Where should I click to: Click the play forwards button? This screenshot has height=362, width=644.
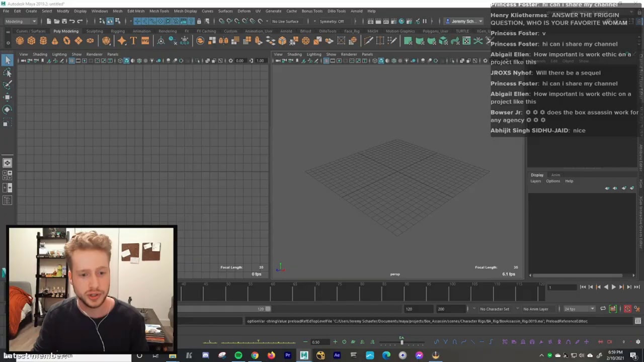click(613, 287)
